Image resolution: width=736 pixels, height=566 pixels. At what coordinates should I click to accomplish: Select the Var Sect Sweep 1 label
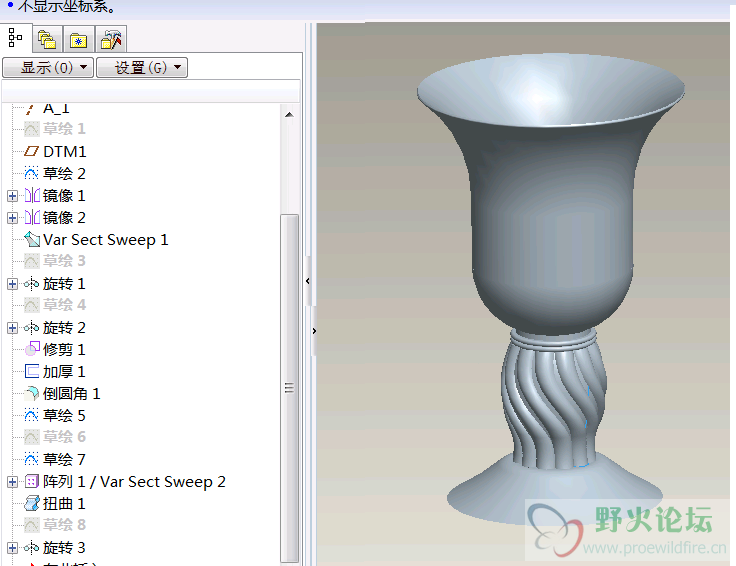point(106,240)
